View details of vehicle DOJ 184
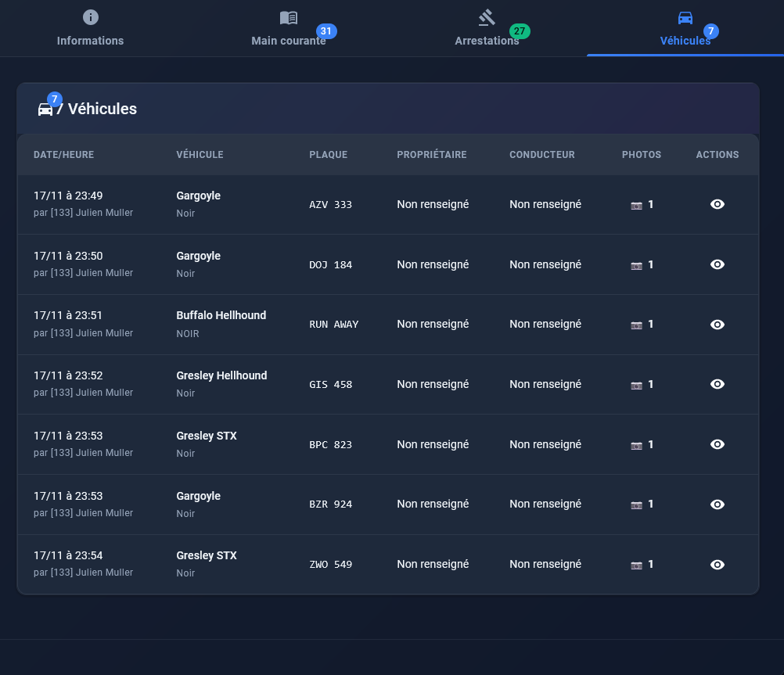This screenshot has width=784, height=675. point(717,264)
